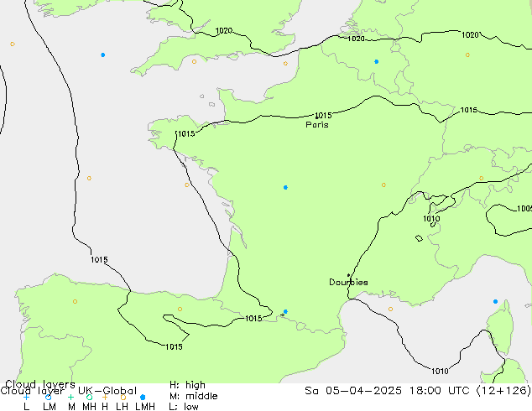
Task: Click the orange H plus symbol in legend
Action: [x=105, y=397]
